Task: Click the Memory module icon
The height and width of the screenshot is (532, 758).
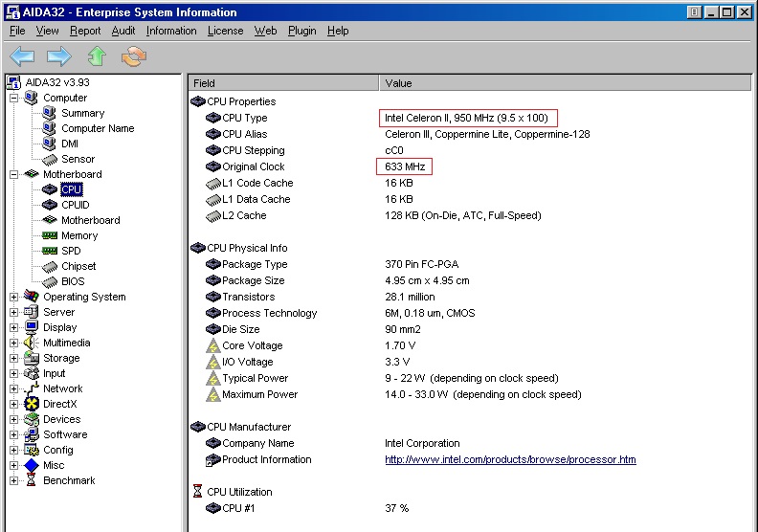Action: click(50, 235)
